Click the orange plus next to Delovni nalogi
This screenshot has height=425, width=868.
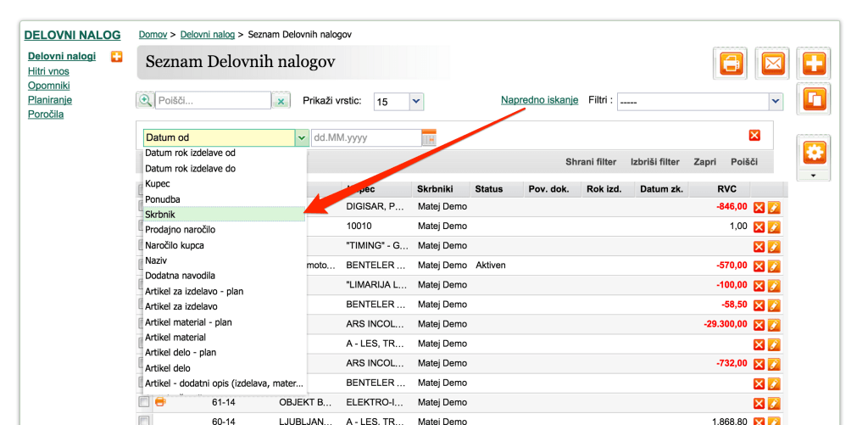click(x=116, y=57)
